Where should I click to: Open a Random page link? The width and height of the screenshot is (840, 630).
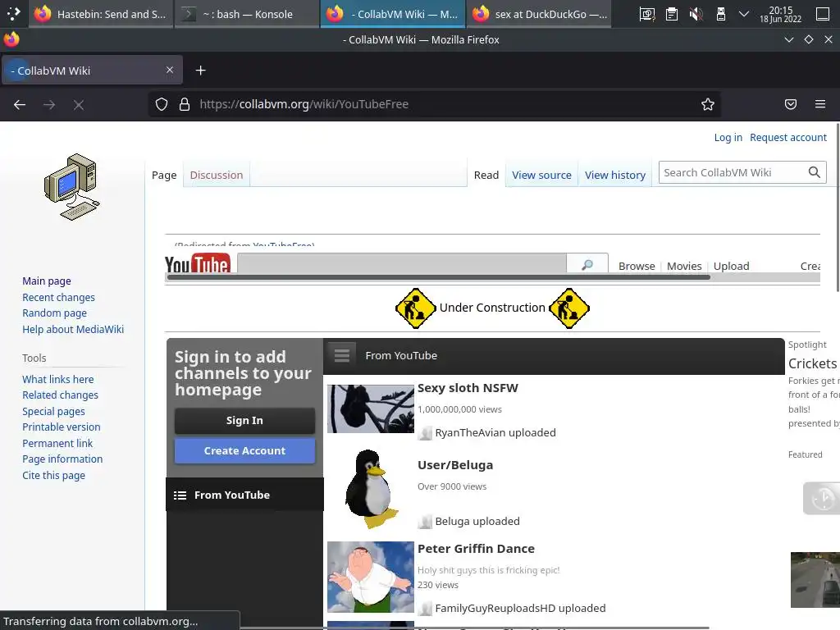(54, 313)
